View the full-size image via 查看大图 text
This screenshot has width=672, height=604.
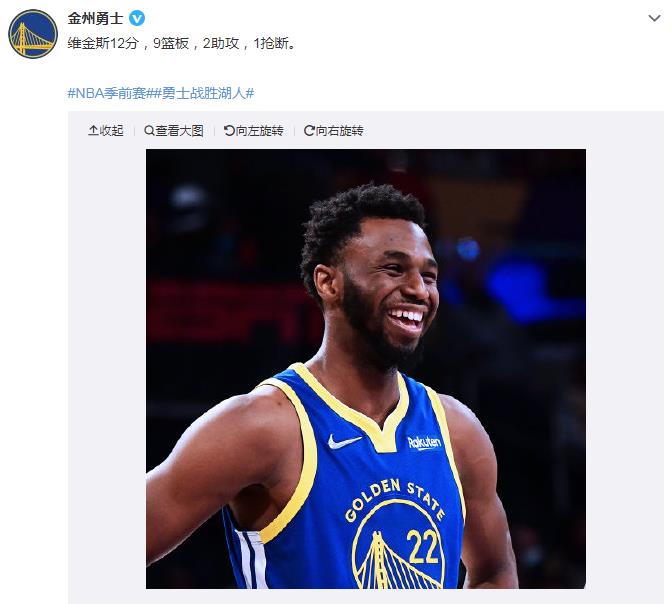(179, 130)
